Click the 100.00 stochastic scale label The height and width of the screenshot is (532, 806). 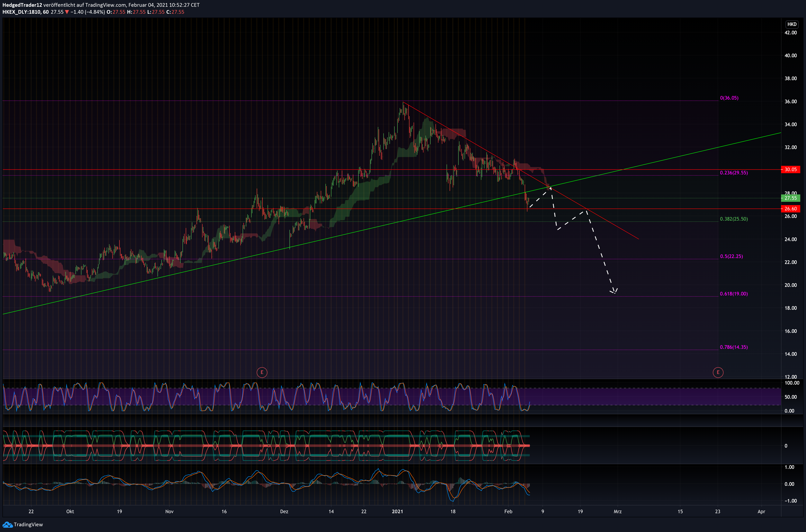click(x=792, y=383)
